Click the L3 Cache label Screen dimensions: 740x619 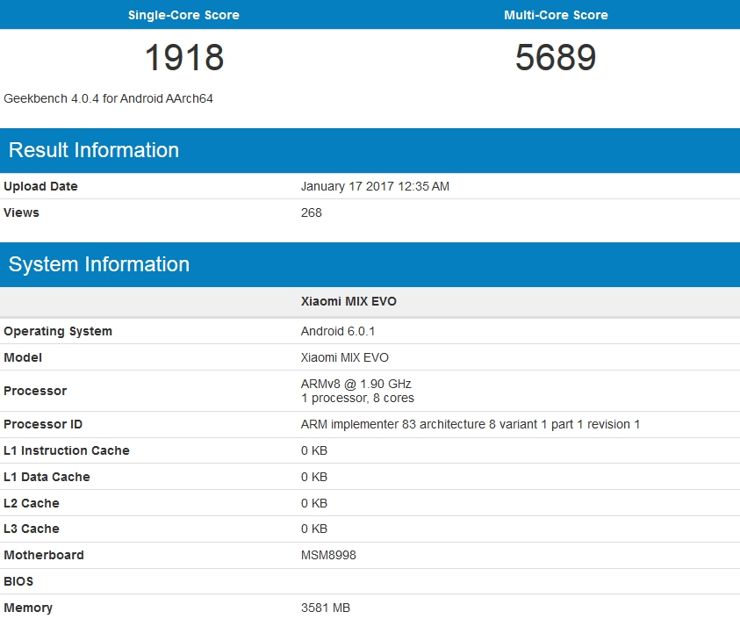(31, 529)
